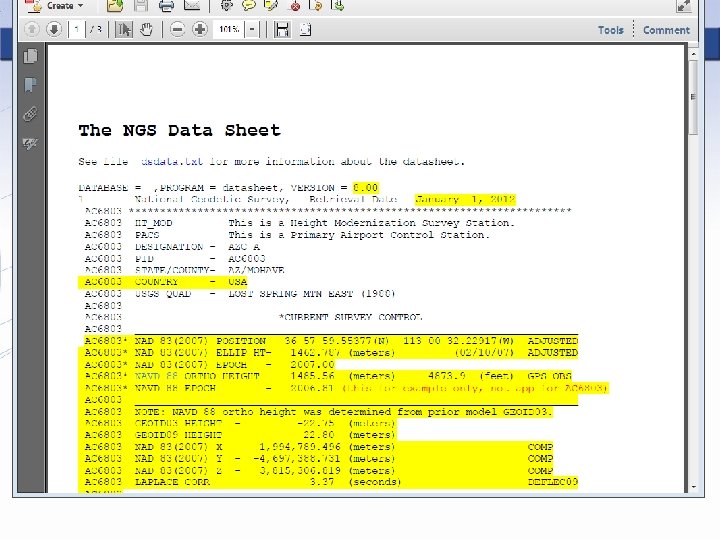720x540 pixels.
Task: Choose the Hand pan tool
Action: click(x=146, y=29)
